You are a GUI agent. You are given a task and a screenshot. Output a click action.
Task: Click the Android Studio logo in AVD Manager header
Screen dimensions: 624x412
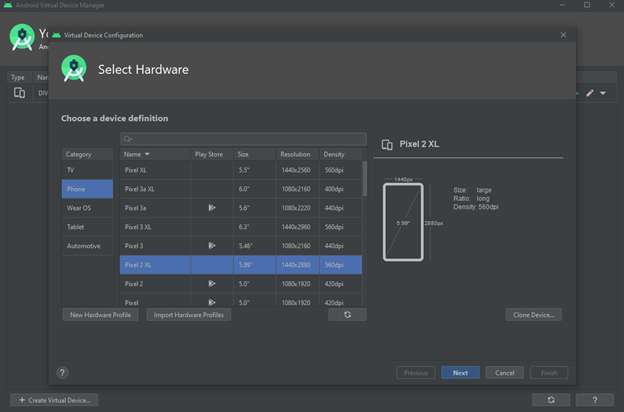[22, 37]
